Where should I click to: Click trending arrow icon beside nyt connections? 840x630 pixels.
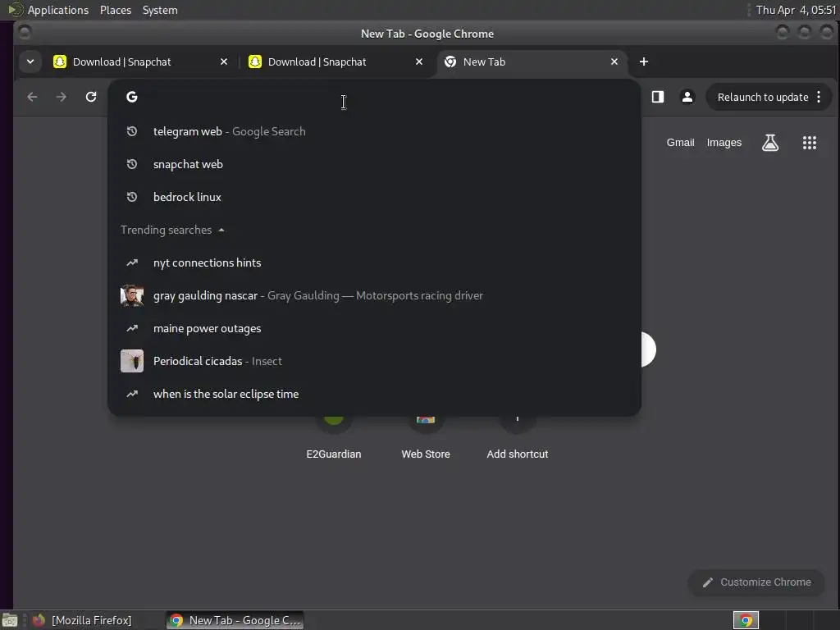(132, 262)
